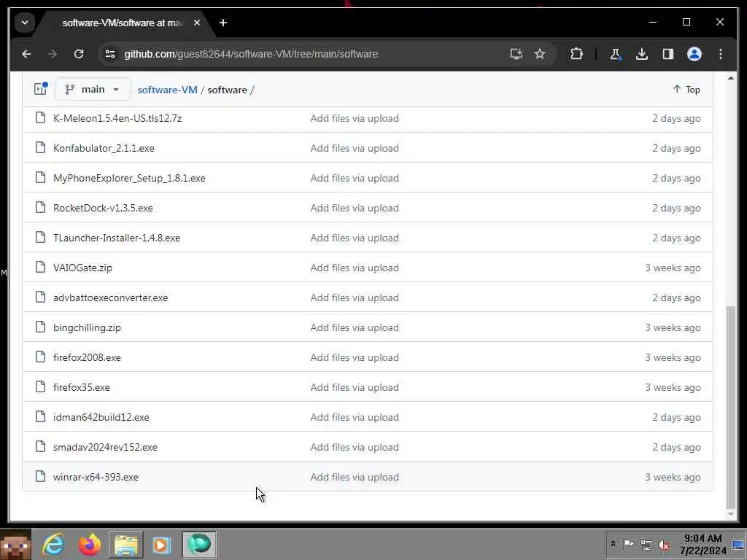Click "2 days ago" on idman642build12.exe row

(676, 417)
